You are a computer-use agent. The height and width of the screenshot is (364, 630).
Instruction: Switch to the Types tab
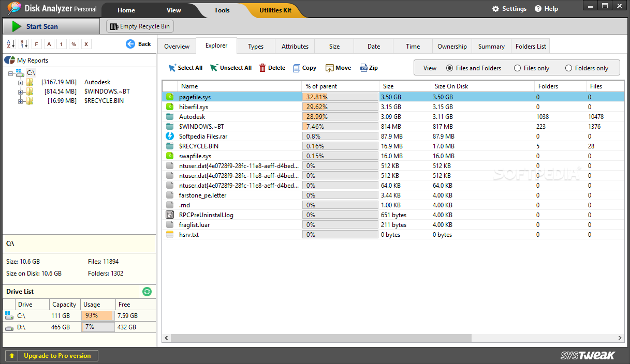click(x=256, y=47)
